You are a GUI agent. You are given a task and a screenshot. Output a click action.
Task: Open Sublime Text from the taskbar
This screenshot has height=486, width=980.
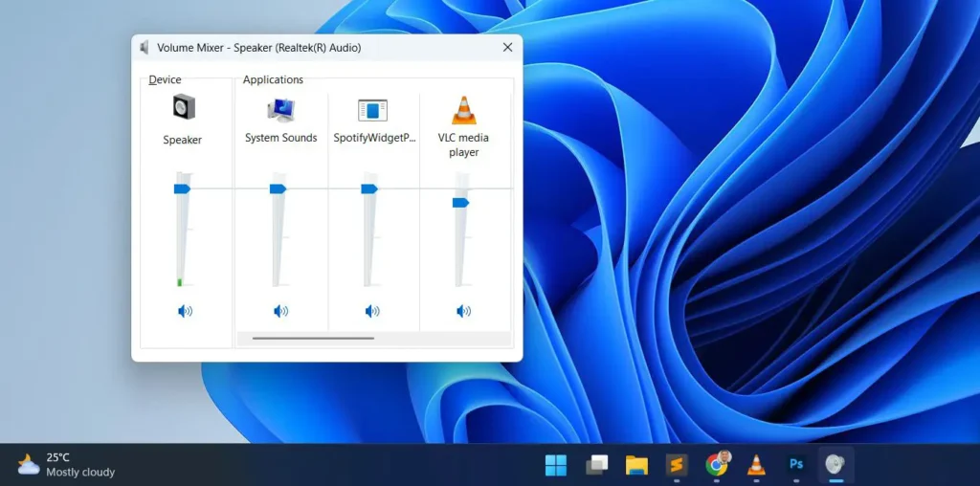pyautogui.click(x=677, y=465)
